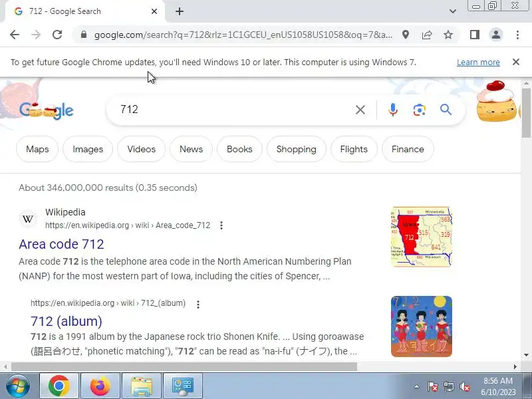Switch to News results
The width and height of the screenshot is (532, 399).
point(191,149)
